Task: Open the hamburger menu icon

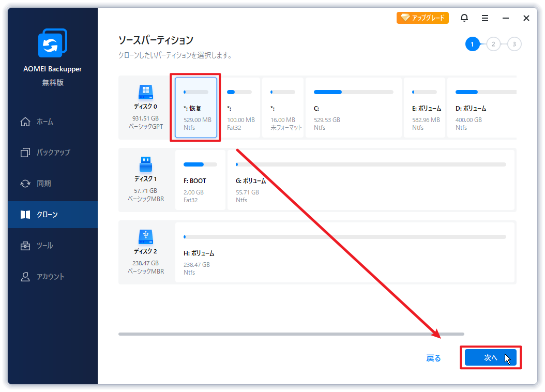Action: point(485,18)
